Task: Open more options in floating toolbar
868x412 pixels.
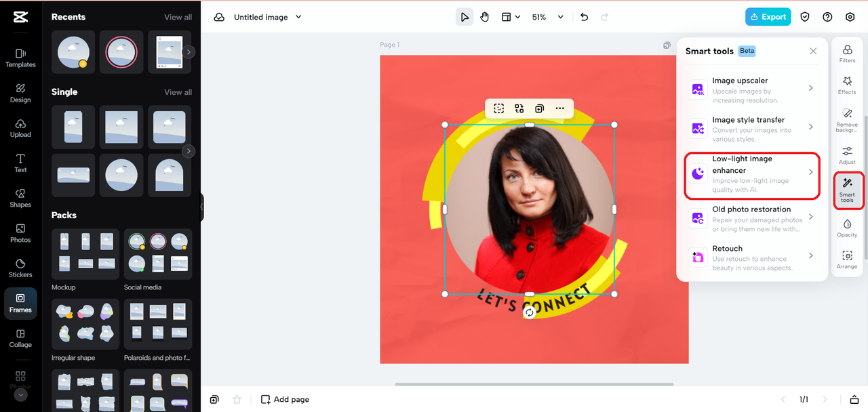Action: (559, 108)
